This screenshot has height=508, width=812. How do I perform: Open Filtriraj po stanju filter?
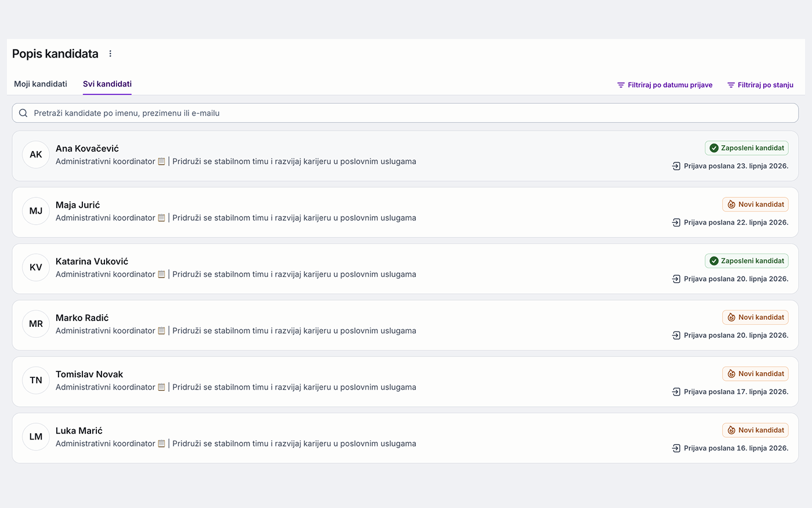pyautogui.click(x=760, y=85)
